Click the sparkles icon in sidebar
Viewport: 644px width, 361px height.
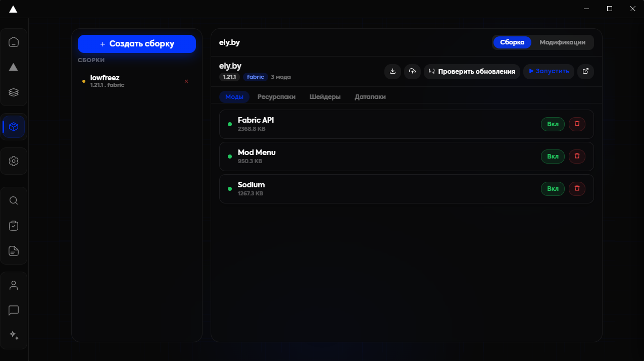tap(14, 335)
